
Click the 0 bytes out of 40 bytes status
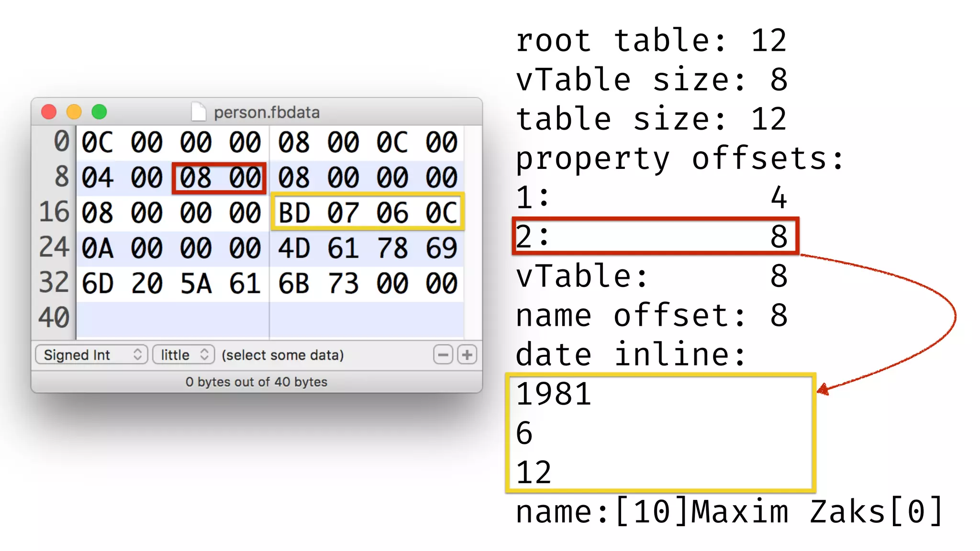coord(256,382)
